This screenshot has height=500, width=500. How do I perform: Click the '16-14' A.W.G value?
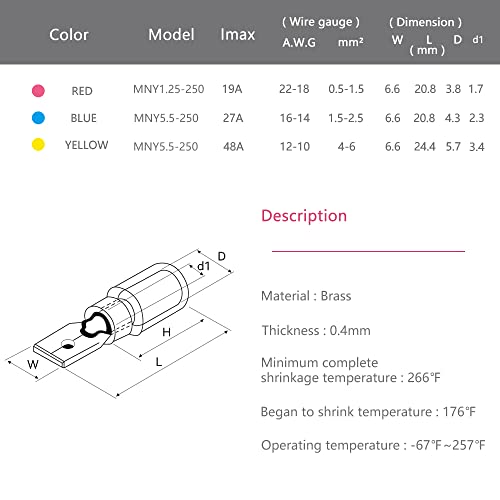coord(295,118)
